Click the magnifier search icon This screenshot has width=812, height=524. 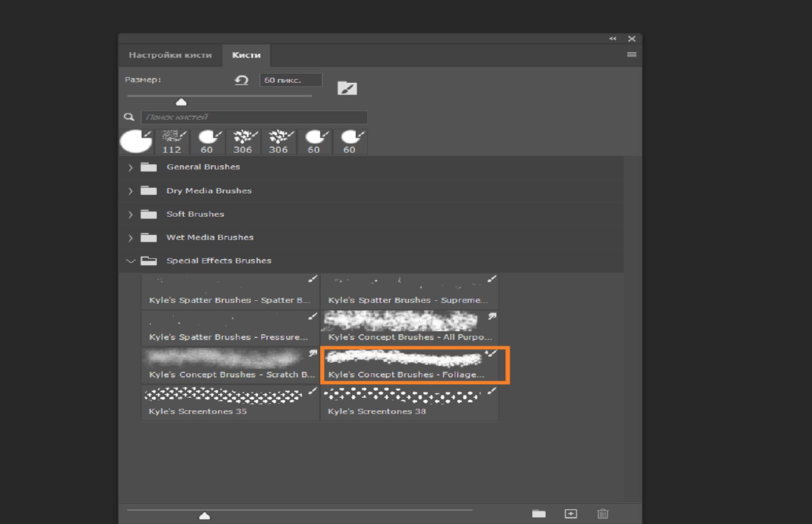tap(129, 117)
